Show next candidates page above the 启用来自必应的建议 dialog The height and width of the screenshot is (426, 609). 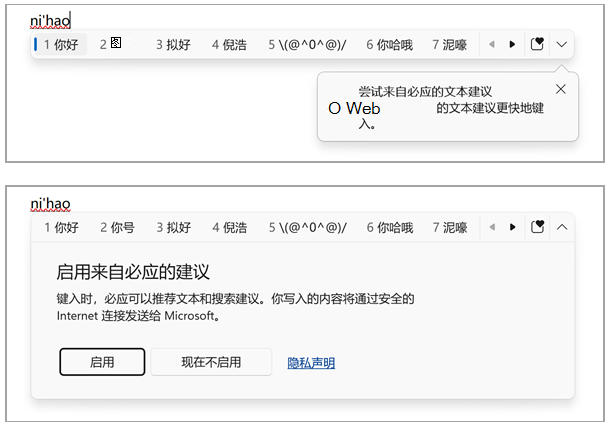coord(513,227)
